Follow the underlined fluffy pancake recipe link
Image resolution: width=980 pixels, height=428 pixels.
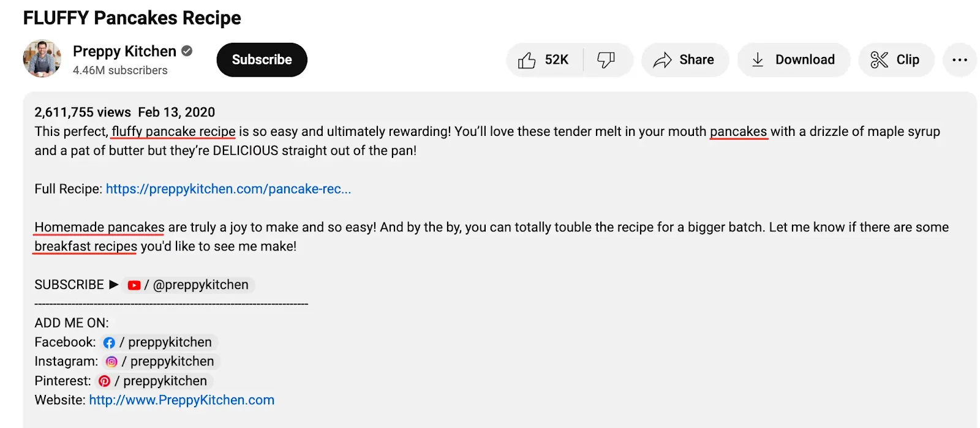[173, 132]
